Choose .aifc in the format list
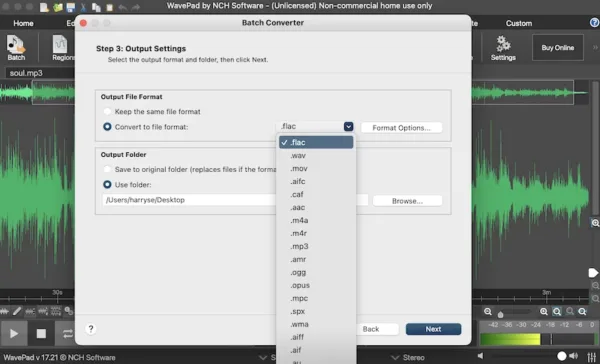This screenshot has width=600, height=364. click(x=316, y=181)
